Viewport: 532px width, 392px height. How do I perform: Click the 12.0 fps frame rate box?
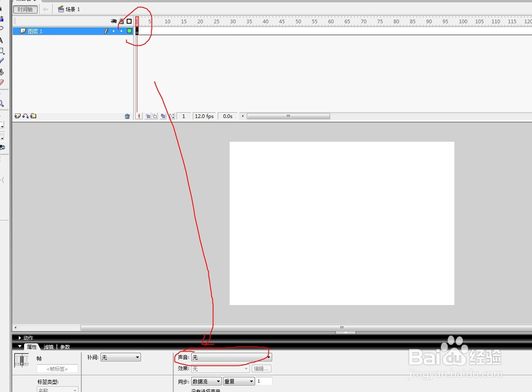[x=204, y=116]
